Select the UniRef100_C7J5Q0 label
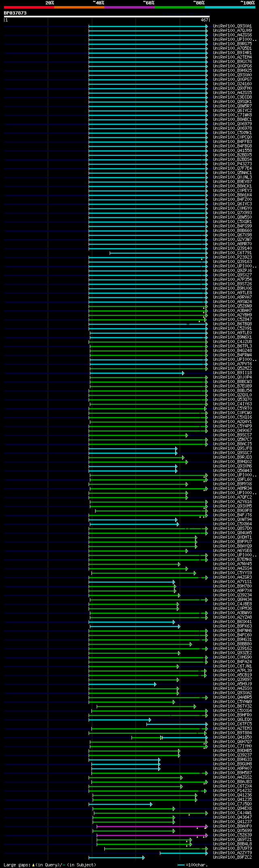259x868 pixels. pos(232,804)
